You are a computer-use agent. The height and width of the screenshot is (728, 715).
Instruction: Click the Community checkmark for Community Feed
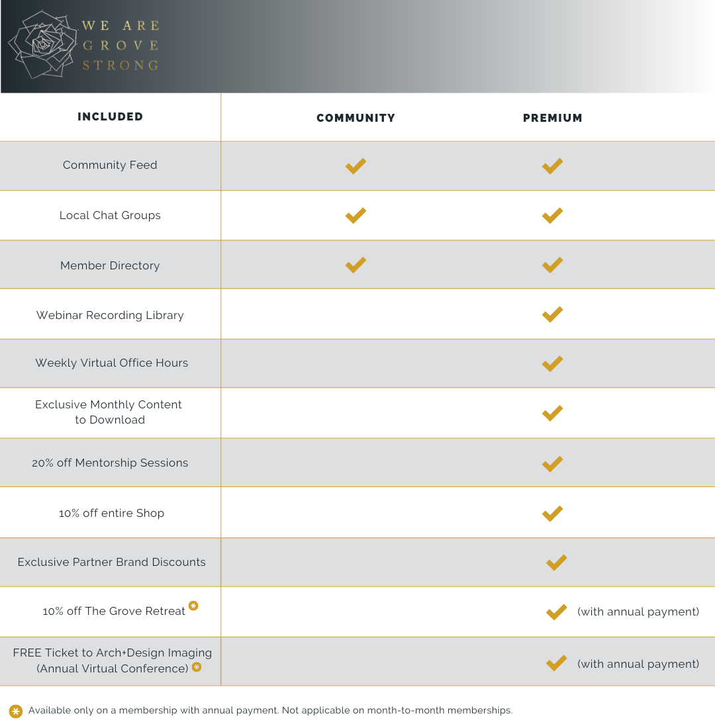point(356,166)
